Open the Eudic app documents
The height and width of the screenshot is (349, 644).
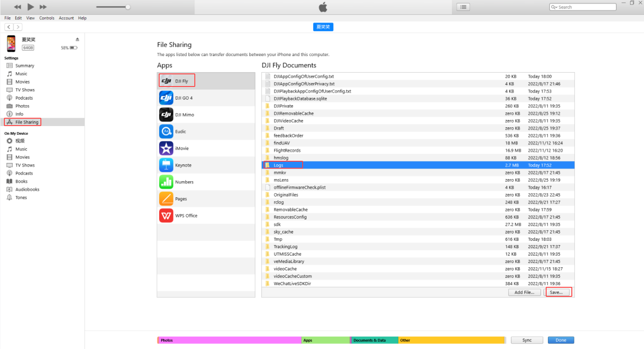(180, 131)
